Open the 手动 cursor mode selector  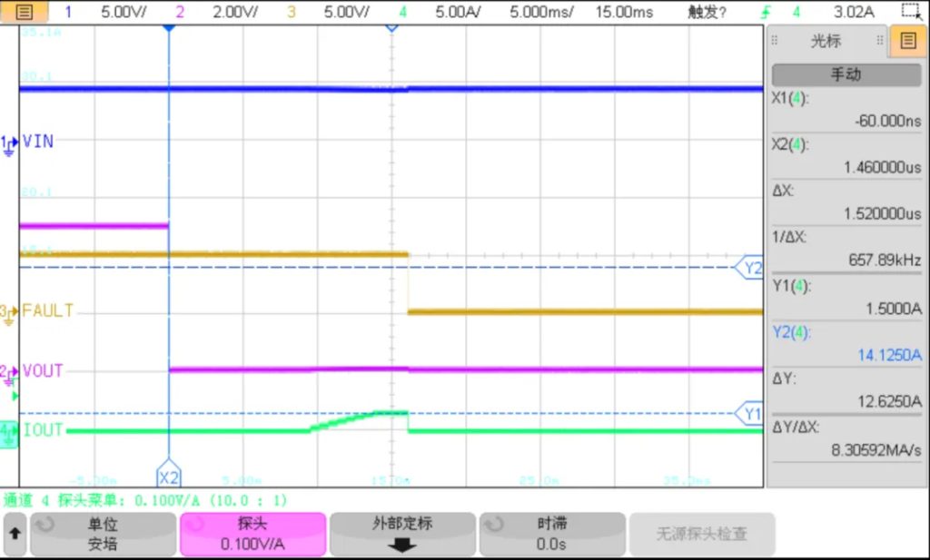(845, 74)
